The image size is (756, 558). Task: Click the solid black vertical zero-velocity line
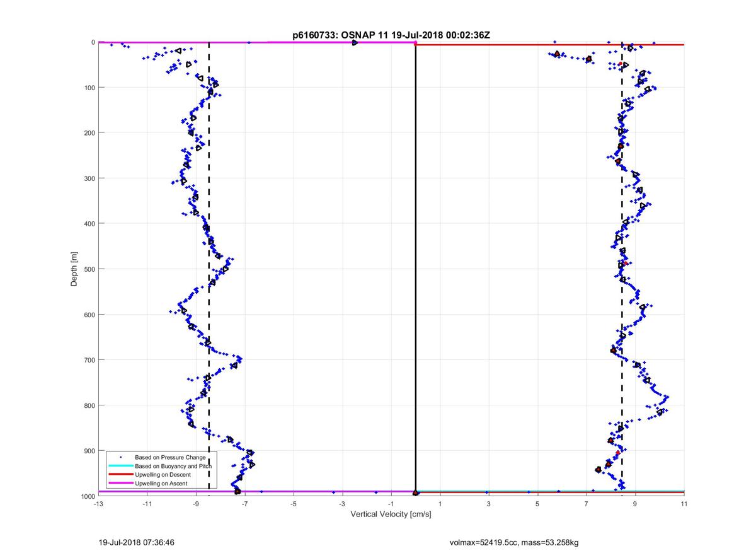pos(416,269)
